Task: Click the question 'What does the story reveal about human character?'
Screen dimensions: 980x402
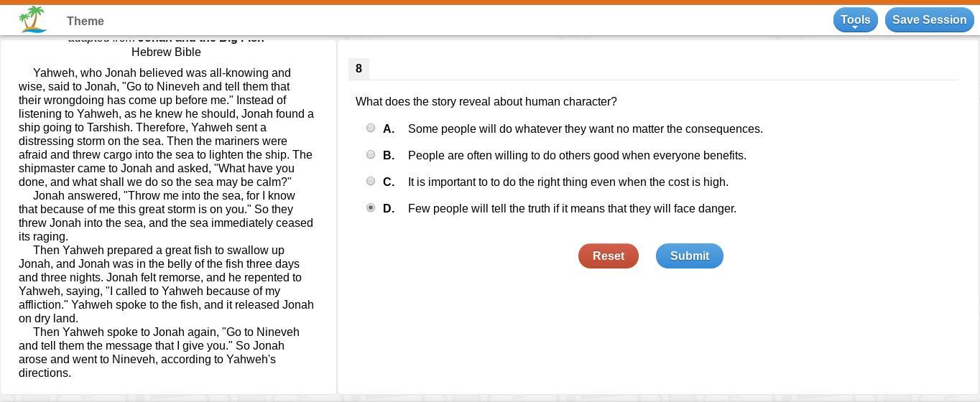Action: click(486, 102)
